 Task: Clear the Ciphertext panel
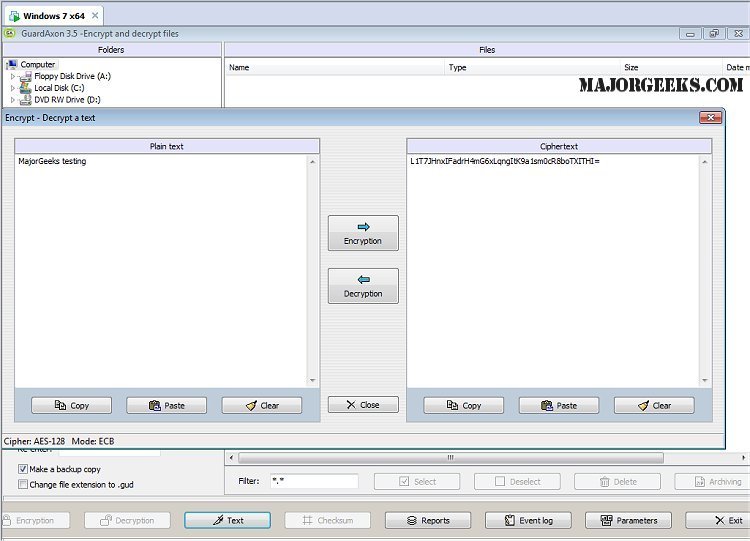point(654,405)
